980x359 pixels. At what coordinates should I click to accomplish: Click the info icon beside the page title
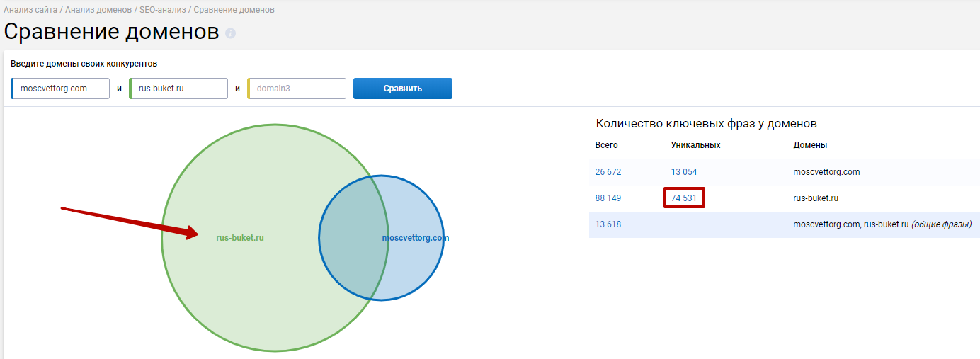click(x=230, y=33)
